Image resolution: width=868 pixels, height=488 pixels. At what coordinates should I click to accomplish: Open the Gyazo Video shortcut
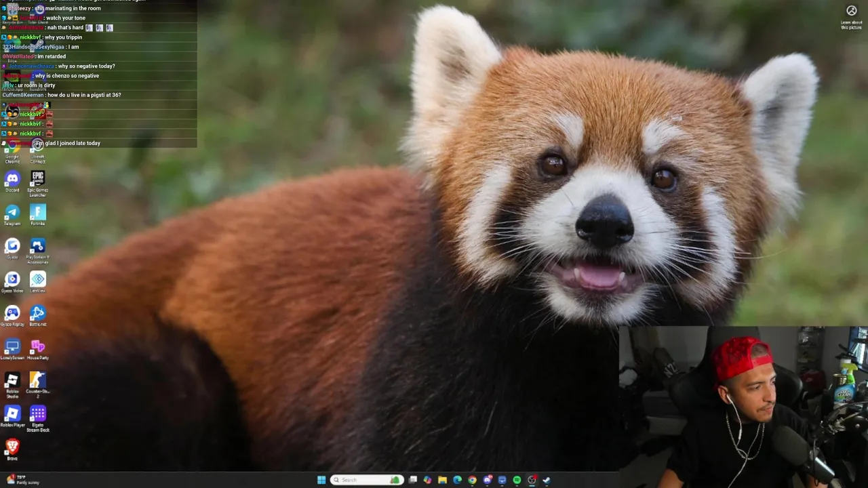click(12, 282)
